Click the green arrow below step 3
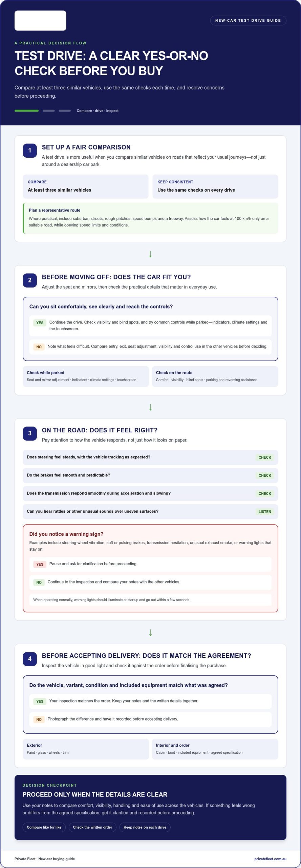The height and width of the screenshot is (868, 301). click(150, 633)
